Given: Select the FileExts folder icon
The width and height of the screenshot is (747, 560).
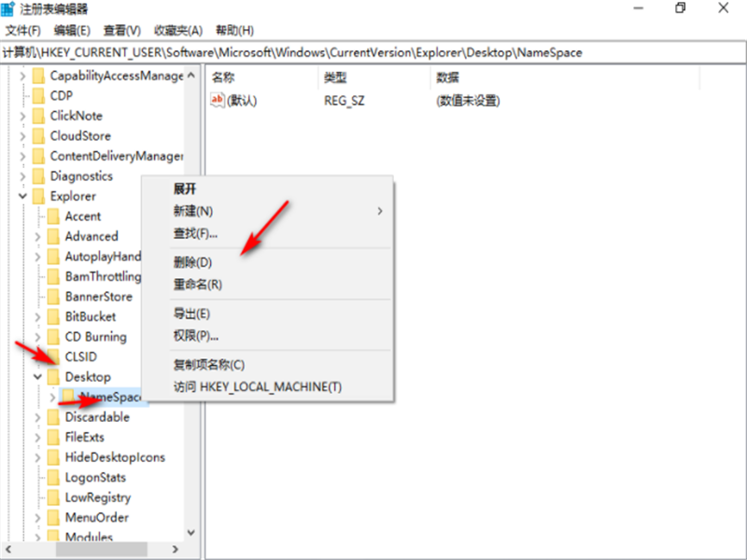Looking at the screenshot, I should (53, 437).
